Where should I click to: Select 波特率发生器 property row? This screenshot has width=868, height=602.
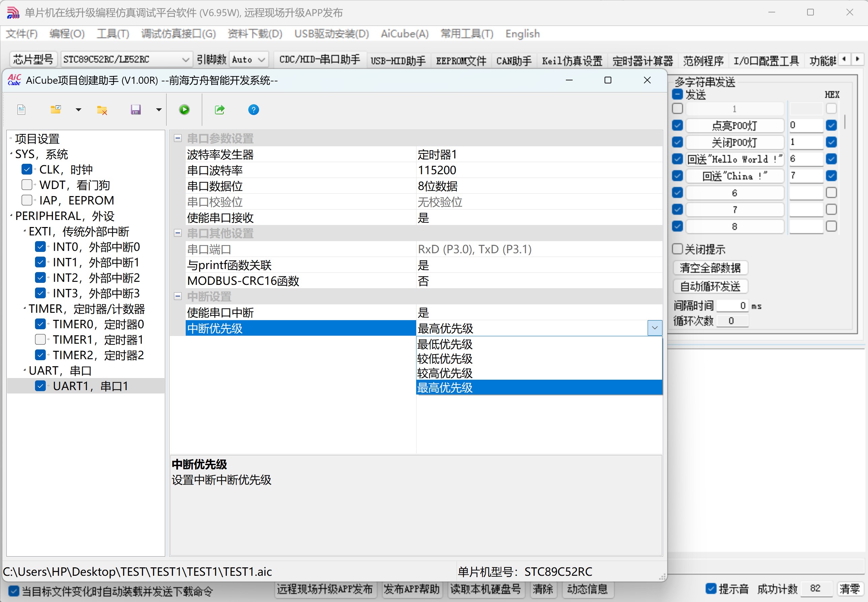click(x=424, y=154)
